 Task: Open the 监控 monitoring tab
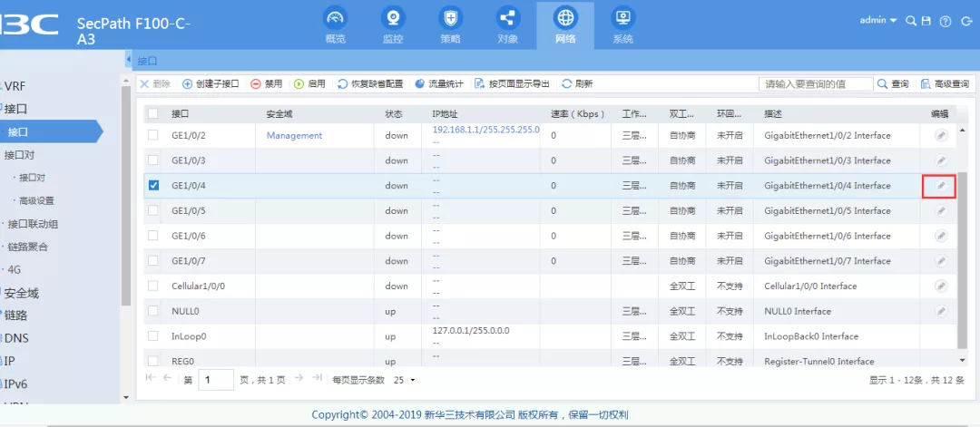393,25
